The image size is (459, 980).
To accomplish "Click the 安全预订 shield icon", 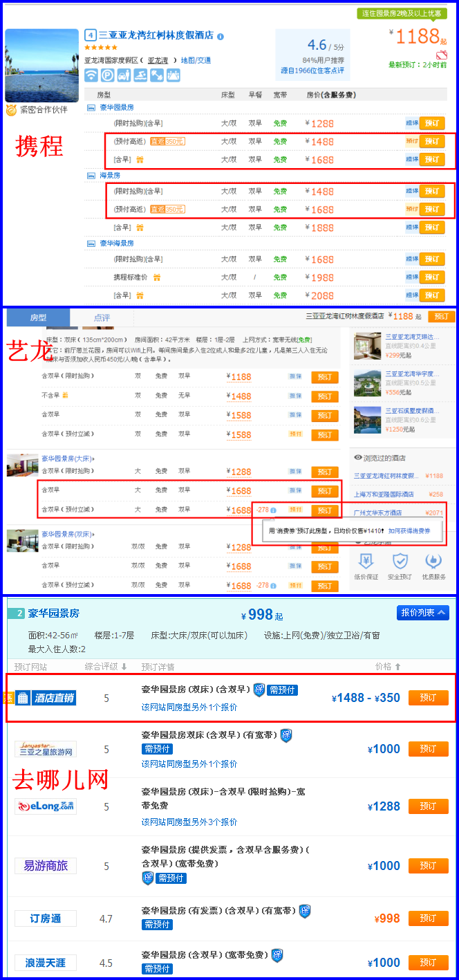I will [400, 561].
